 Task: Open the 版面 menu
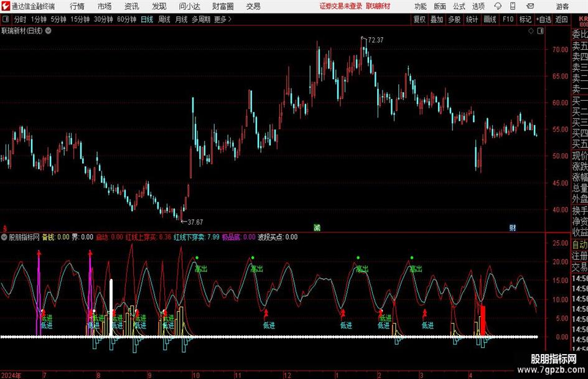[x=440, y=6]
